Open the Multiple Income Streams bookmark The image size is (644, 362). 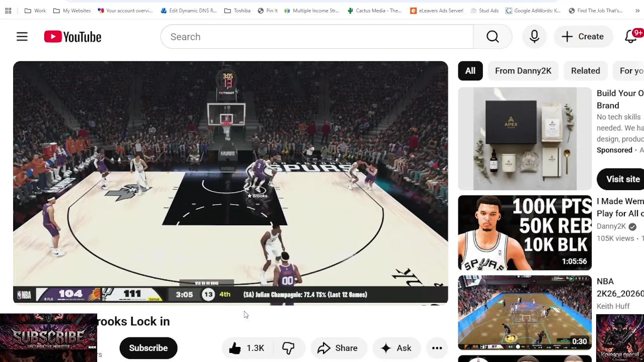point(312,11)
